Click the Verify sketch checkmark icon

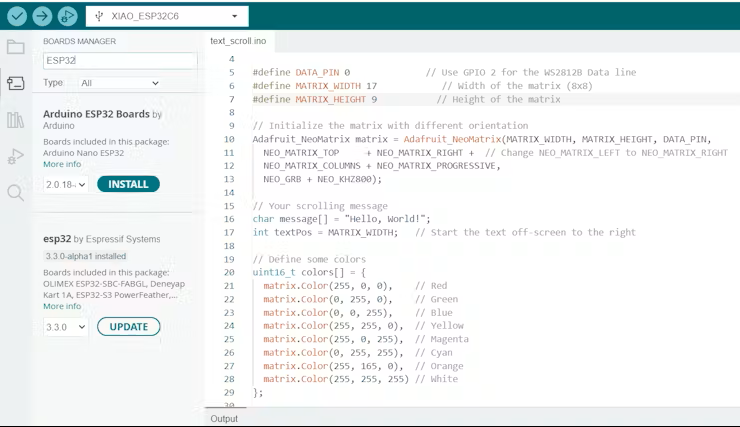pyautogui.click(x=17, y=16)
